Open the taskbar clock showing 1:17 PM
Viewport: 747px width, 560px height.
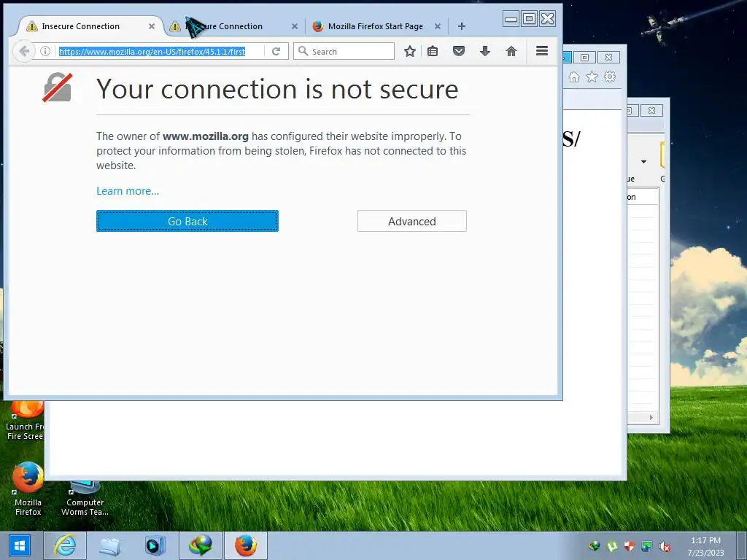click(705, 546)
